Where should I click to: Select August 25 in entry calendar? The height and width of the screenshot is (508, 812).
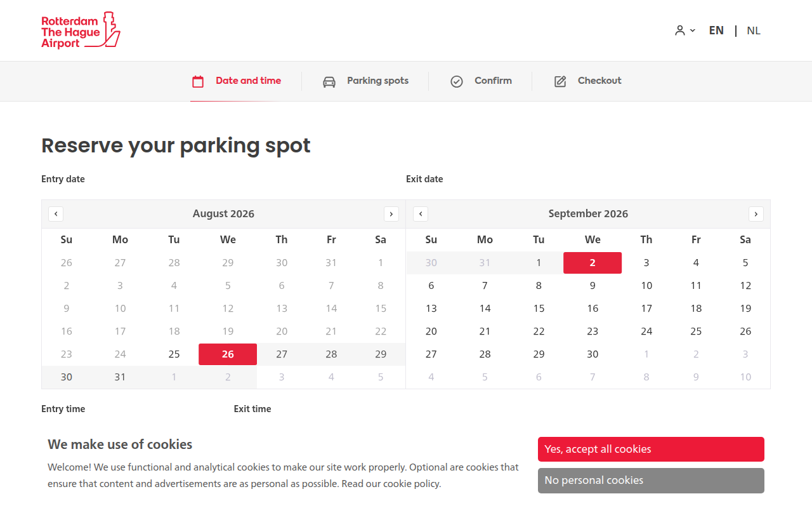(x=174, y=354)
